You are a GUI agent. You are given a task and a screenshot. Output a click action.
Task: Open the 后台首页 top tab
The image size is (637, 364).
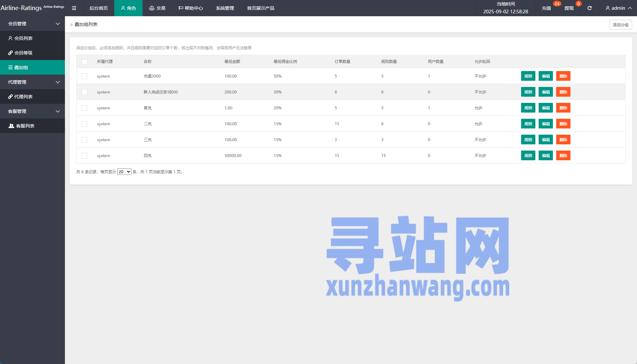99,8
